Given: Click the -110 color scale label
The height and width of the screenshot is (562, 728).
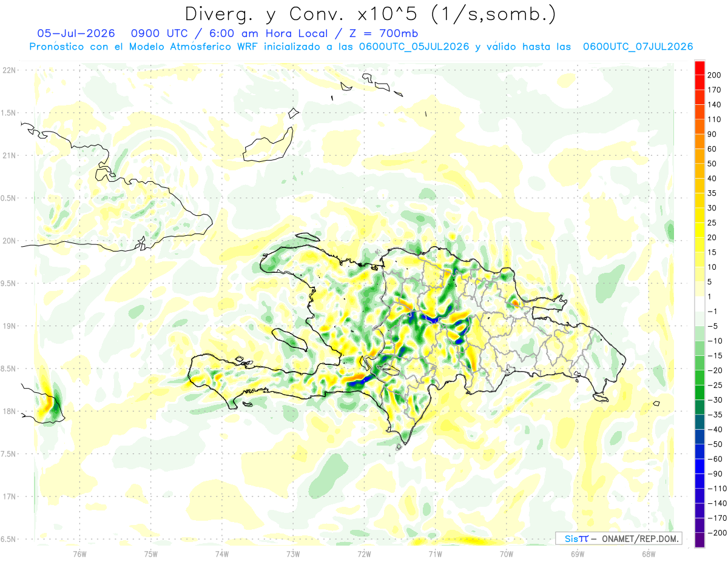Looking at the screenshot, I should [x=718, y=489].
